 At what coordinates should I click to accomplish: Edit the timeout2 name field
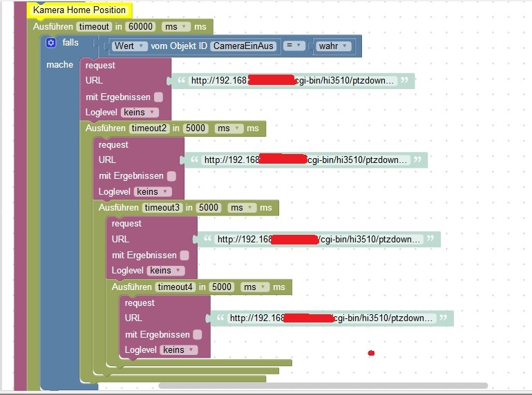click(x=149, y=128)
